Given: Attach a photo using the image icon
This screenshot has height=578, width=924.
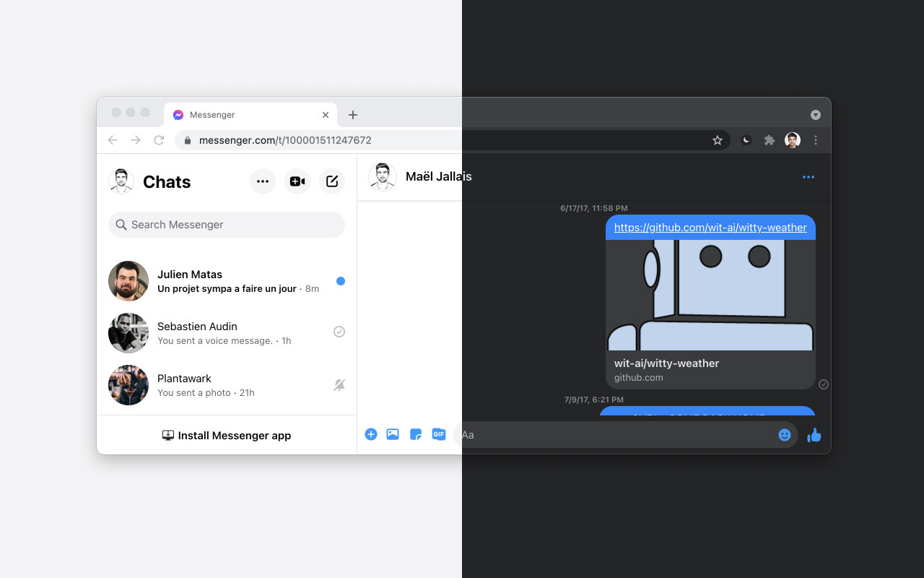Looking at the screenshot, I should click(393, 434).
